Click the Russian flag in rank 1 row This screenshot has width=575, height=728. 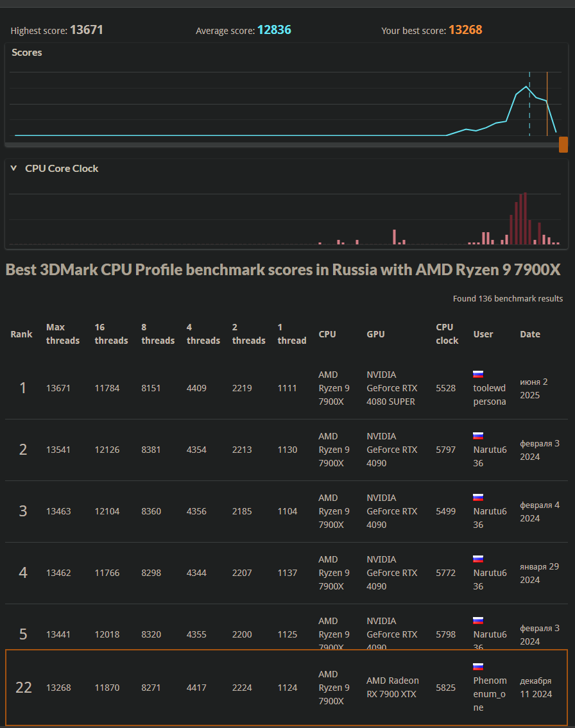click(x=478, y=374)
